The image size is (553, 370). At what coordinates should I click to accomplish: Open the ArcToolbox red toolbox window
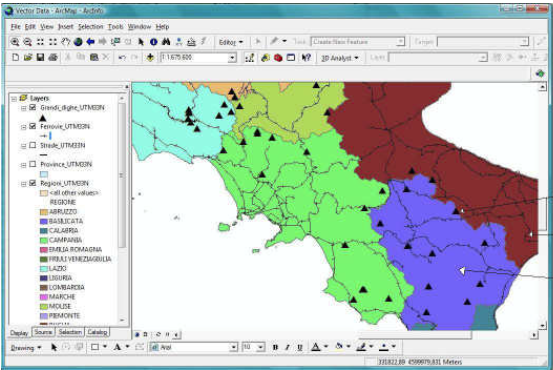point(278,57)
